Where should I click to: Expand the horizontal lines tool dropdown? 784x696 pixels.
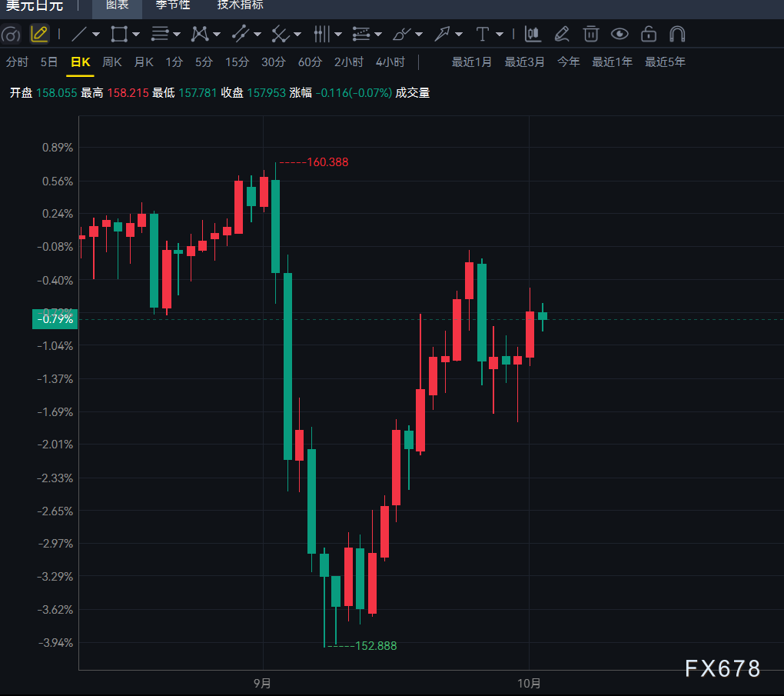point(177,35)
